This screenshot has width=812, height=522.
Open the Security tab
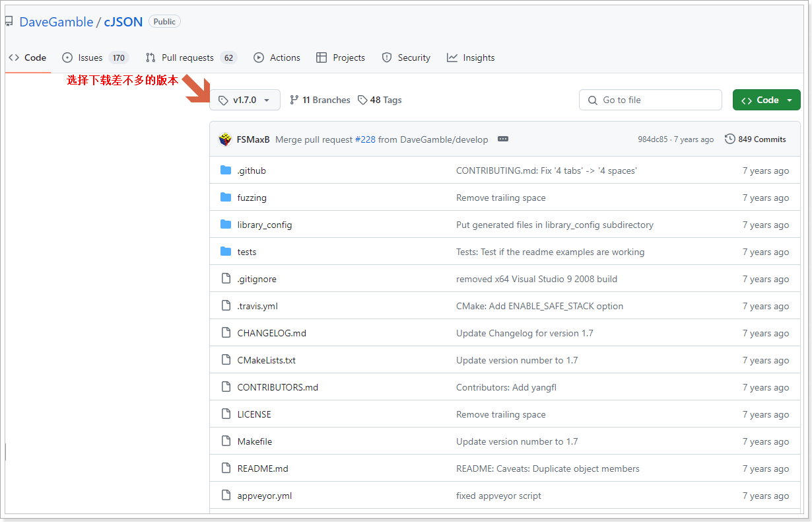click(x=406, y=57)
